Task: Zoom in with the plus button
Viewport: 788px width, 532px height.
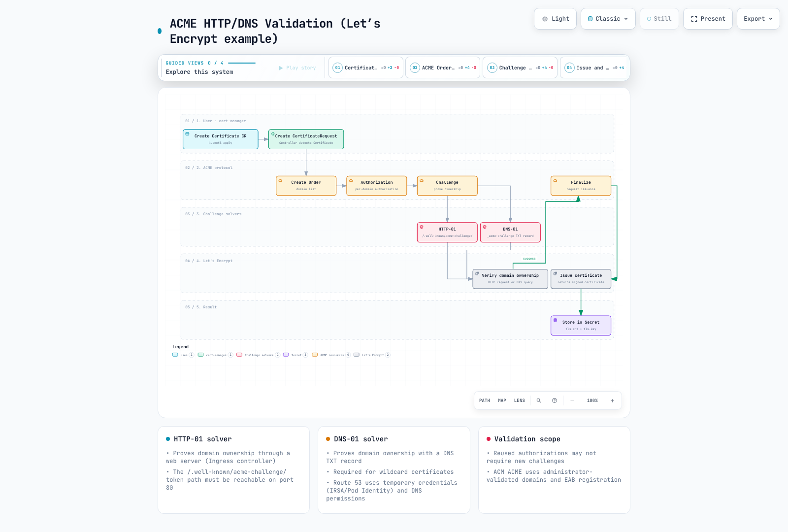Action: (613, 400)
